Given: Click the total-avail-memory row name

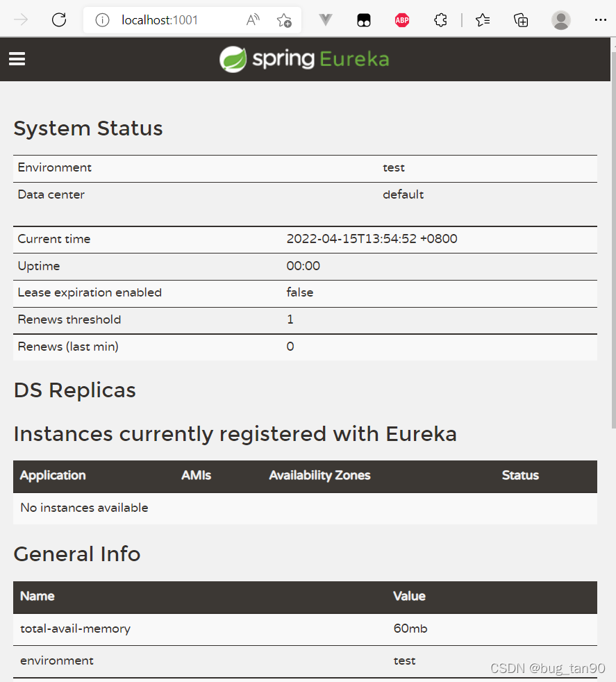Looking at the screenshot, I should pos(75,629).
